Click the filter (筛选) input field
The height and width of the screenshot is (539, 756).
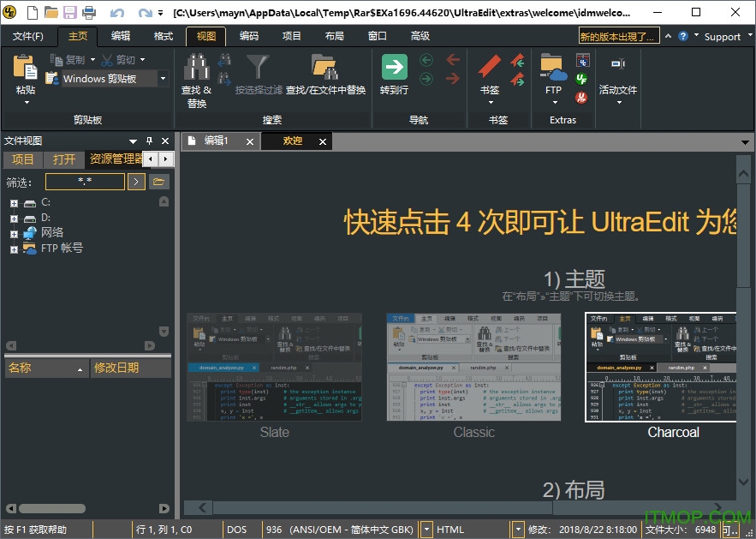(85, 182)
